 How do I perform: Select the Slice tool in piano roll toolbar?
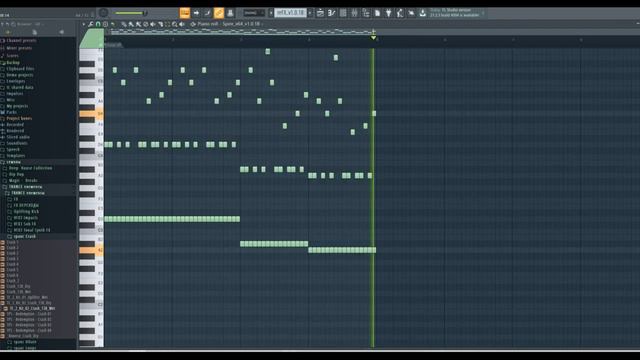[x=160, y=24]
